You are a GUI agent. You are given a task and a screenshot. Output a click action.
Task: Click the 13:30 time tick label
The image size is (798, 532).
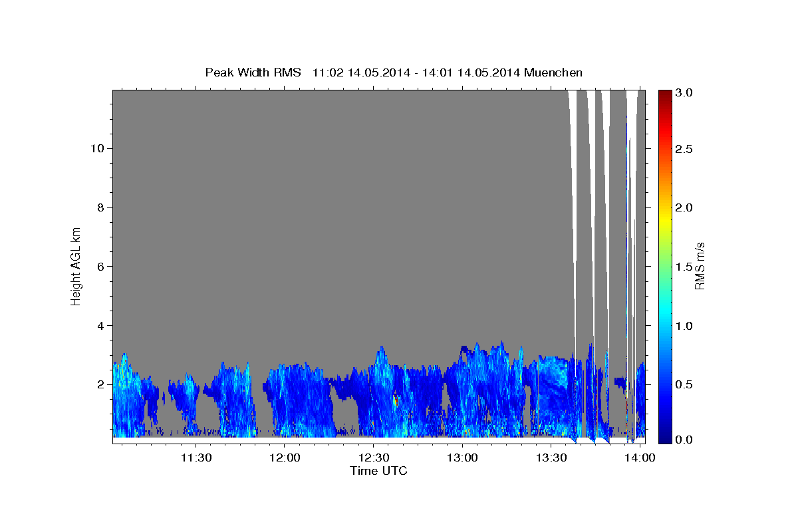pos(551,458)
